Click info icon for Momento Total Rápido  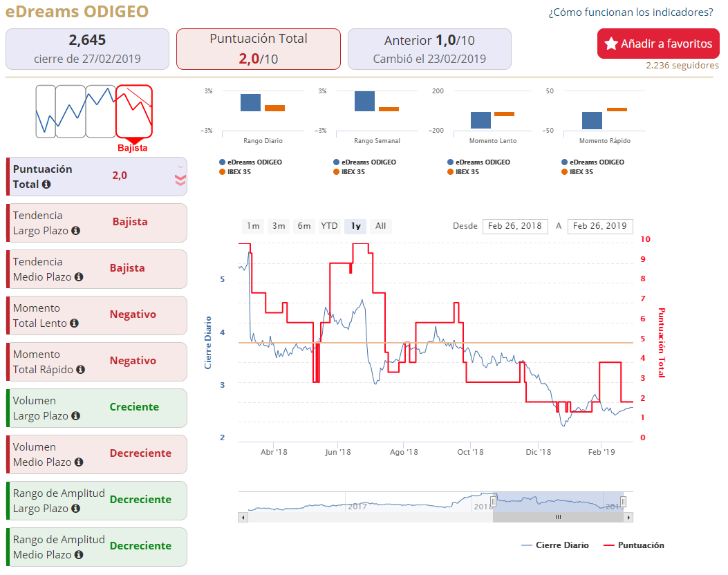click(x=81, y=370)
